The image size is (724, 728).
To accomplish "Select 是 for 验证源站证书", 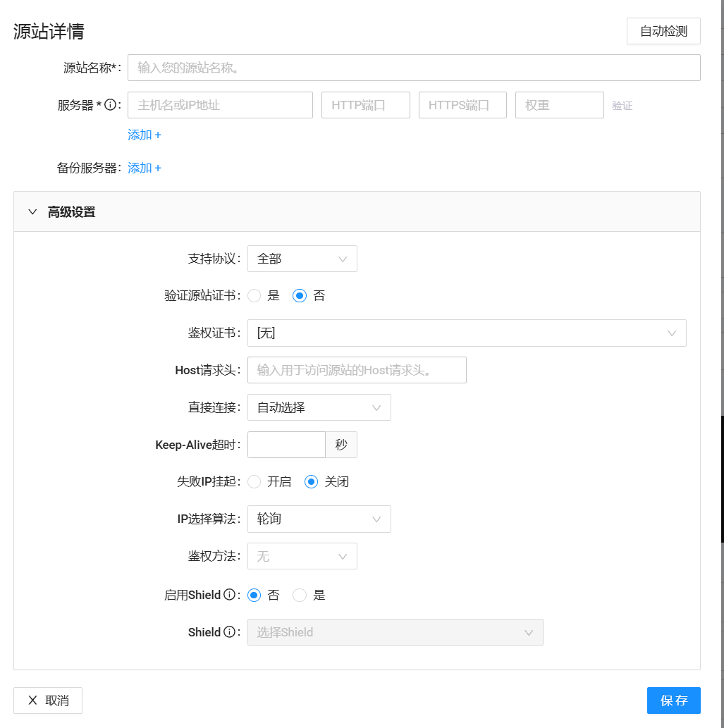I will pos(254,295).
